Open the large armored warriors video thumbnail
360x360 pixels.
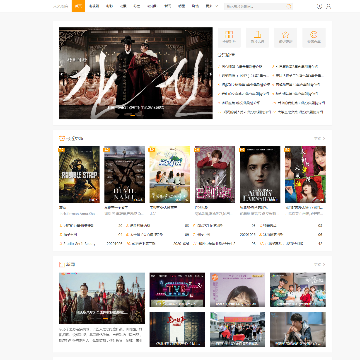click(x=102, y=298)
